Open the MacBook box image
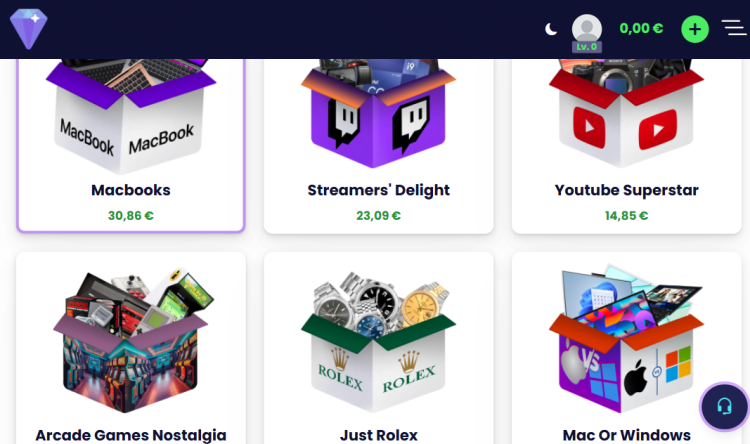 (x=131, y=116)
